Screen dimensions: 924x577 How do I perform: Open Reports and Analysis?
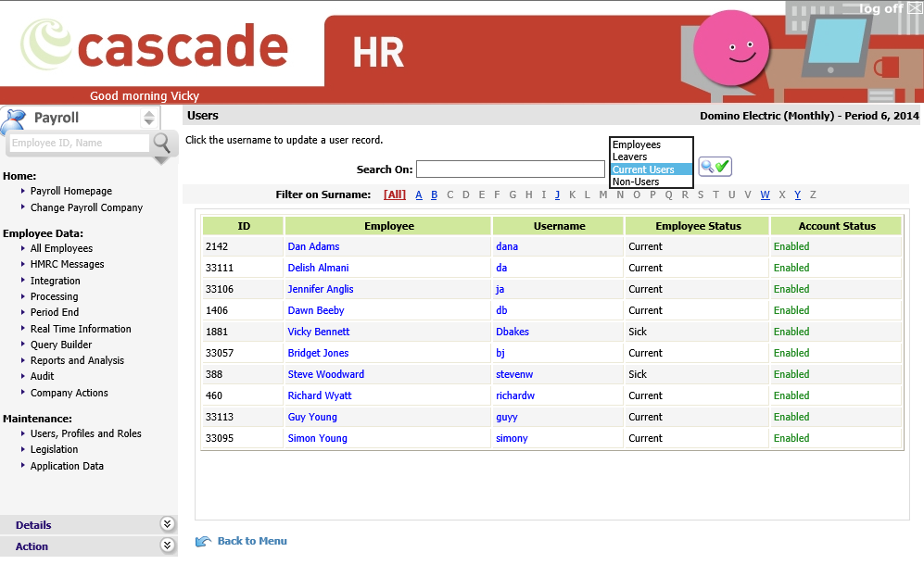pos(77,360)
